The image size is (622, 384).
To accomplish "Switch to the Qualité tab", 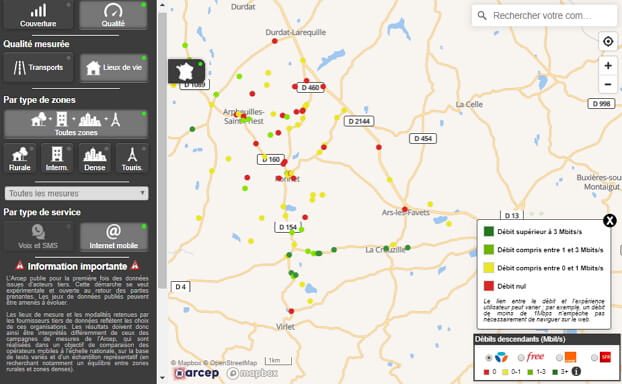I will tap(113, 15).
